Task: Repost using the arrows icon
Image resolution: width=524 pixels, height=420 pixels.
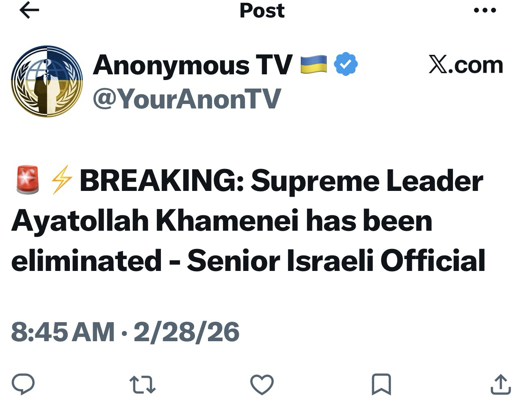Action: point(142,384)
